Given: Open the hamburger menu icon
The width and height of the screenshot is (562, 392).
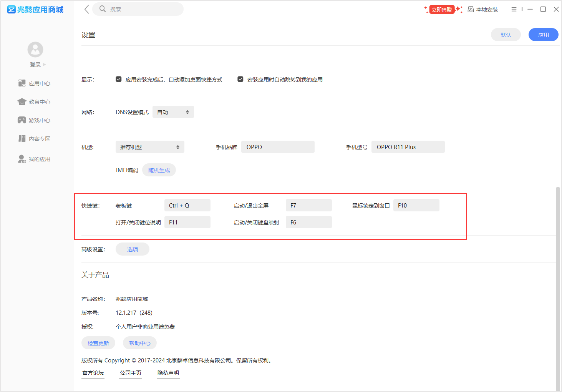Looking at the screenshot, I should (514, 9).
